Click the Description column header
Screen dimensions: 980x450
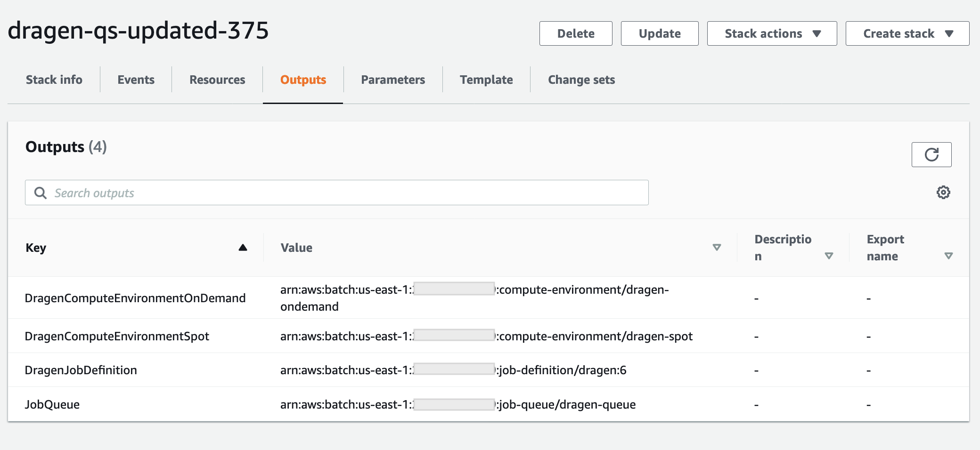[783, 248]
